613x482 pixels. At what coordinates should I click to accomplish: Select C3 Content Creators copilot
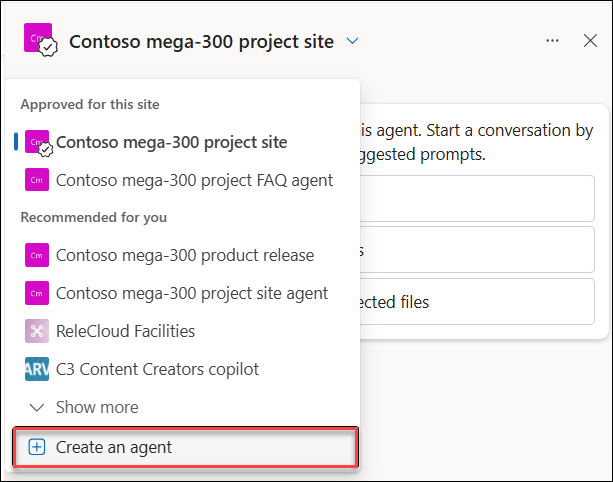[x=183, y=369]
